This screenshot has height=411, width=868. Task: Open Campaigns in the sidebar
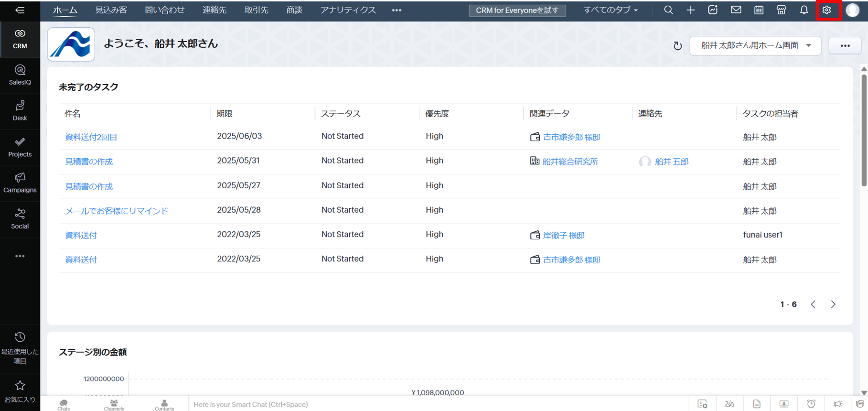pyautogui.click(x=20, y=183)
